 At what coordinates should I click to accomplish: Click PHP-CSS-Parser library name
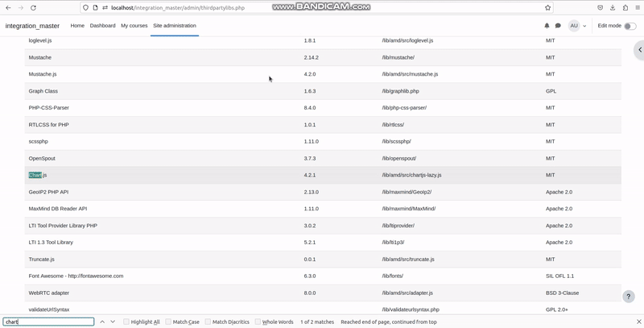(x=49, y=108)
